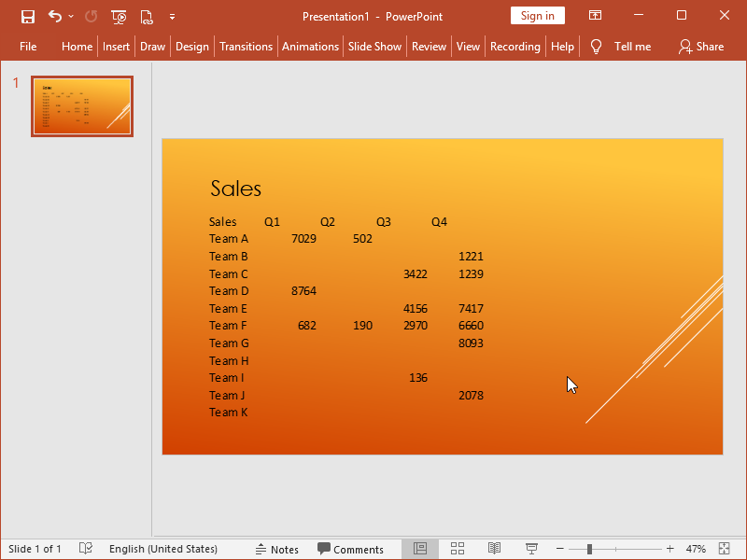Switch to the Transitions tab

[246, 46]
